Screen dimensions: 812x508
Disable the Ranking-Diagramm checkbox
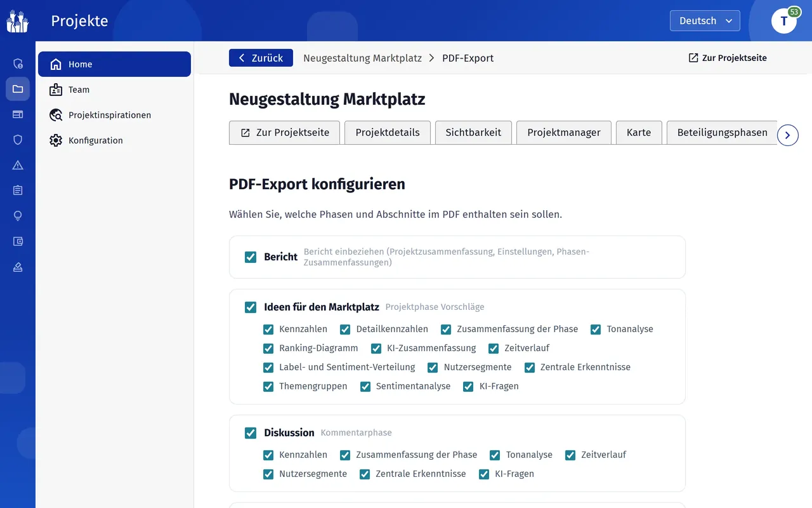(268, 349)
